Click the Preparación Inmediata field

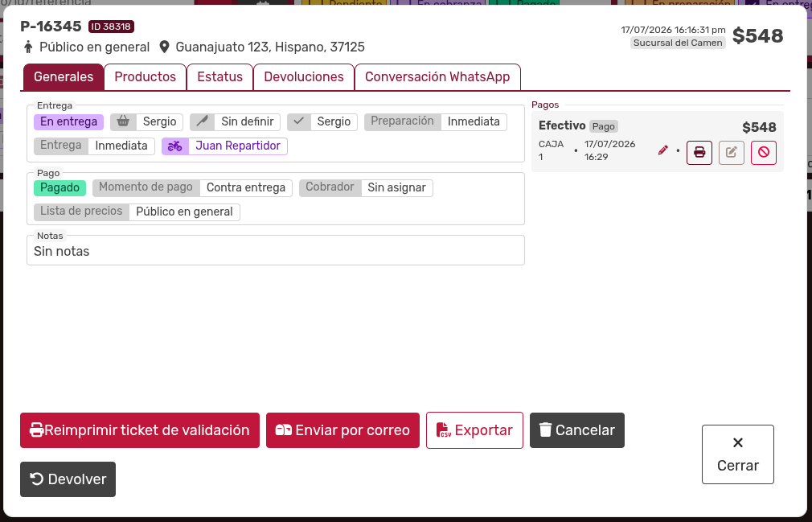(x=436, y=121)
